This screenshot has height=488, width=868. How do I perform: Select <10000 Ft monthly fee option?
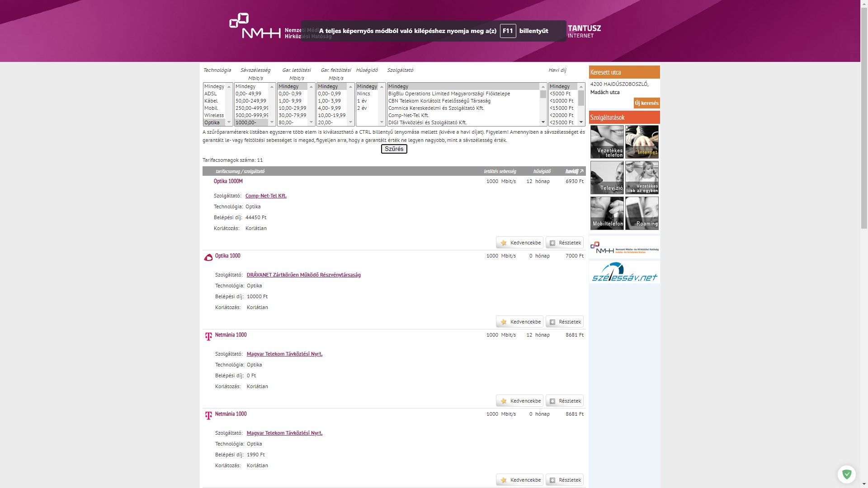[563, 101]
